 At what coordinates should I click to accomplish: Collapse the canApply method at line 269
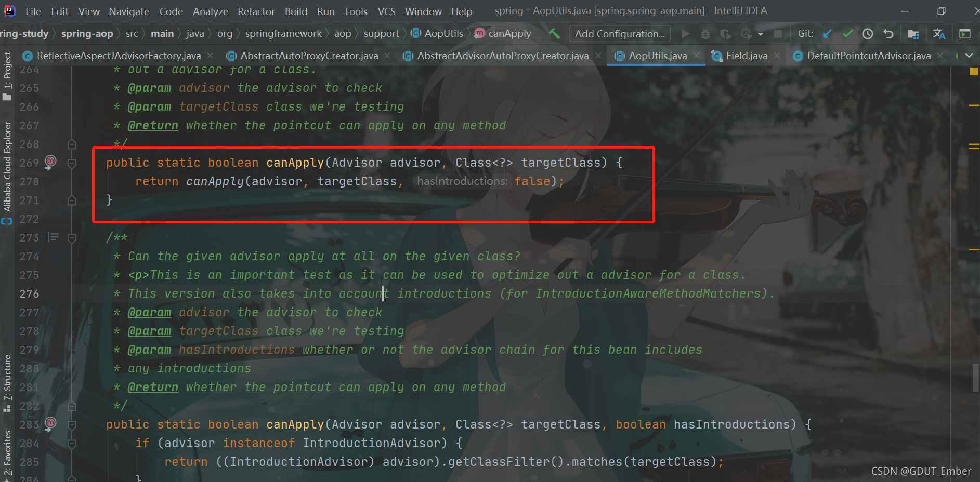coord(72,163)
